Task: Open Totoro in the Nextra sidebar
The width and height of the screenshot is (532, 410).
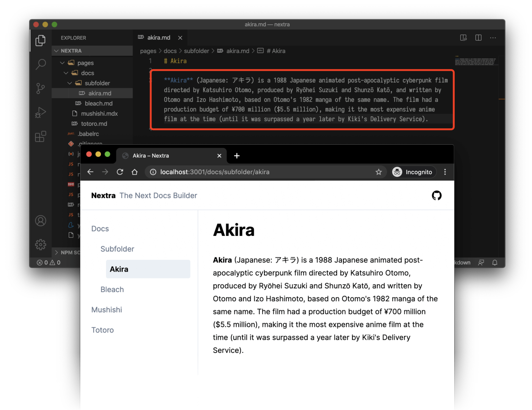Action: point(103,330)
